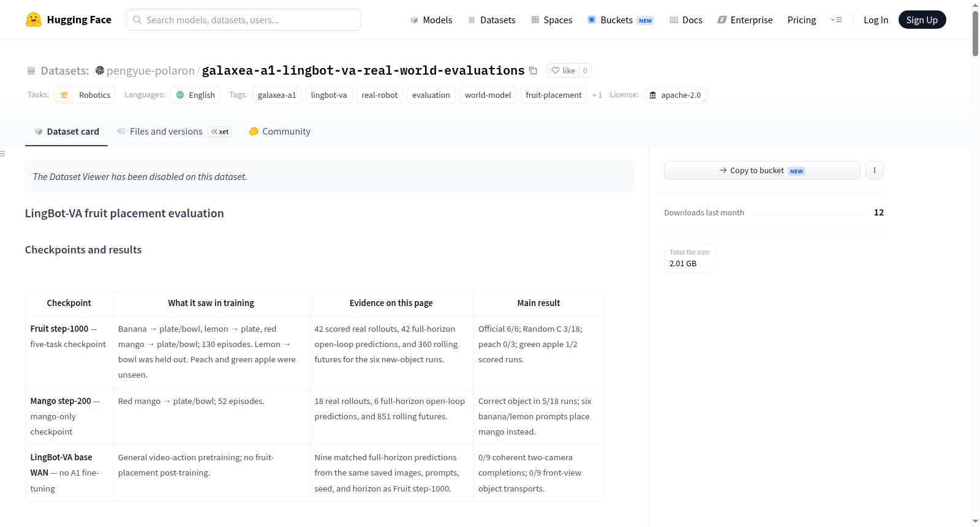Image resolution: width=980 pixels, height=527 pixels.
Task: Click the Sign Up button
Action: [922, 20]
